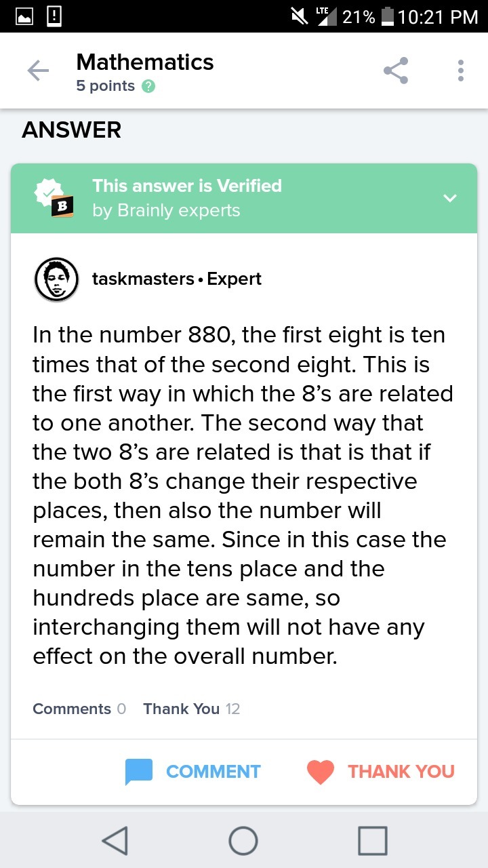The height and width of the screenshot is (868, 488).
Task: Tap the red heart icon
Action: point(321,772)
